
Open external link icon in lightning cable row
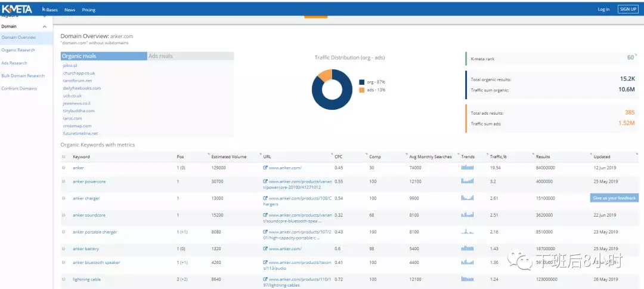tap(265, 279)
